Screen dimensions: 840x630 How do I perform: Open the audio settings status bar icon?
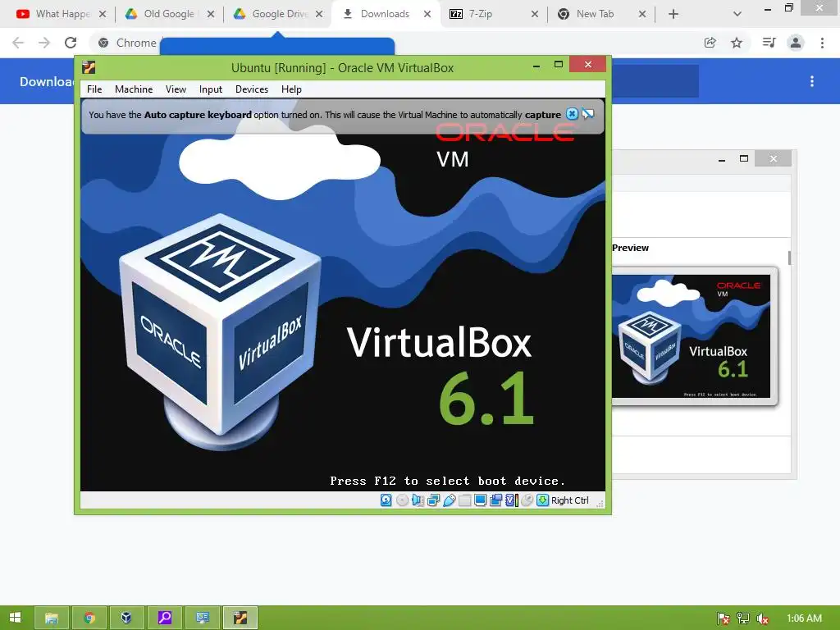[x=418, y=500]
